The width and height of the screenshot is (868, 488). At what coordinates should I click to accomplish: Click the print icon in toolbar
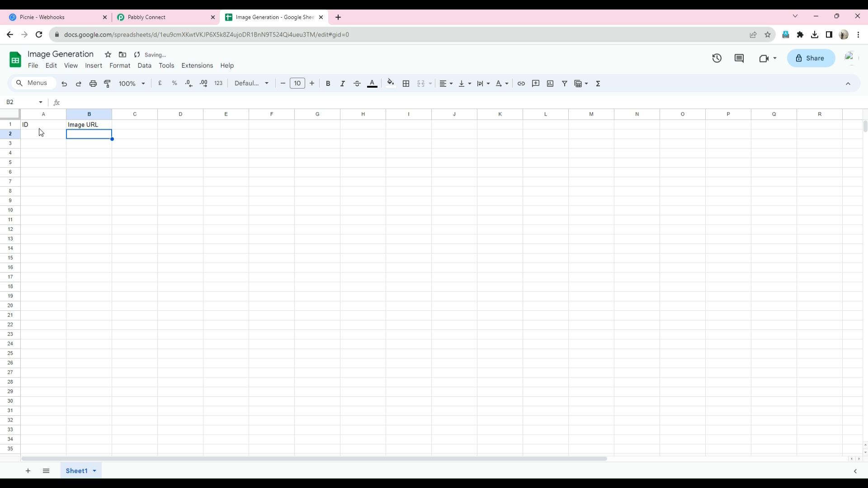tap(93, 84)
